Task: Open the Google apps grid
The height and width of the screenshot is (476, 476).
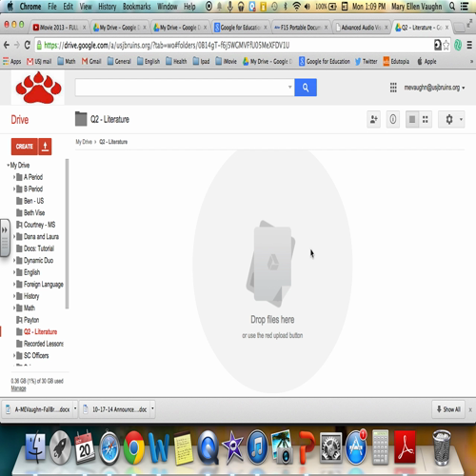Action: pyautogui.click(x=393, y=88)
